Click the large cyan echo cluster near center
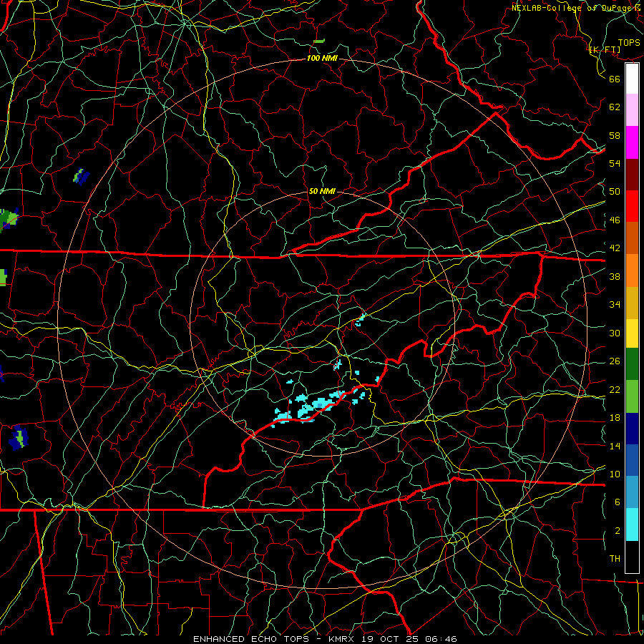Viewport: 644px width, 644px height. 314,407
